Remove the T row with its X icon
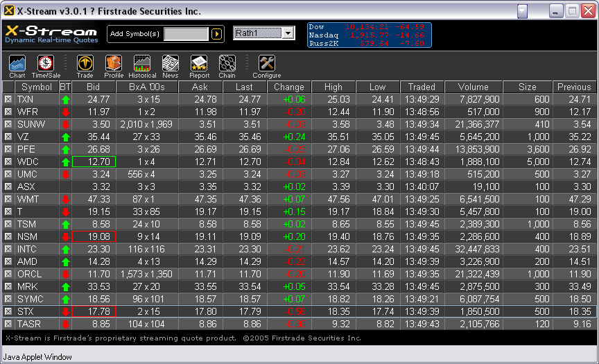 8,211
